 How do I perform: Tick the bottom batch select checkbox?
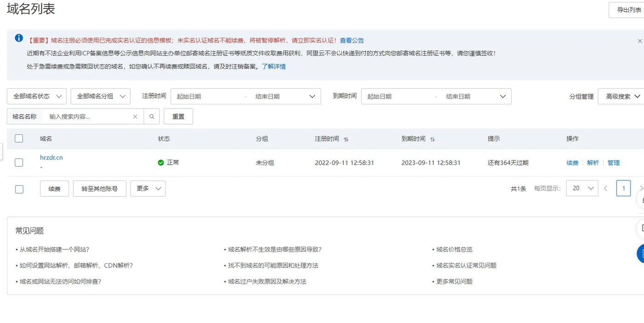coord(19,189)
